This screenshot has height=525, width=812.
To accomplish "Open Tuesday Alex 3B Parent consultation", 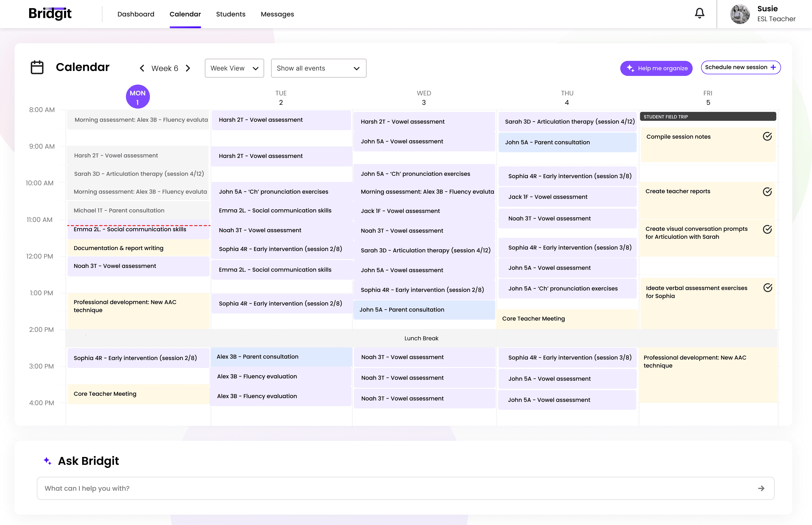I will click(281, 357).
